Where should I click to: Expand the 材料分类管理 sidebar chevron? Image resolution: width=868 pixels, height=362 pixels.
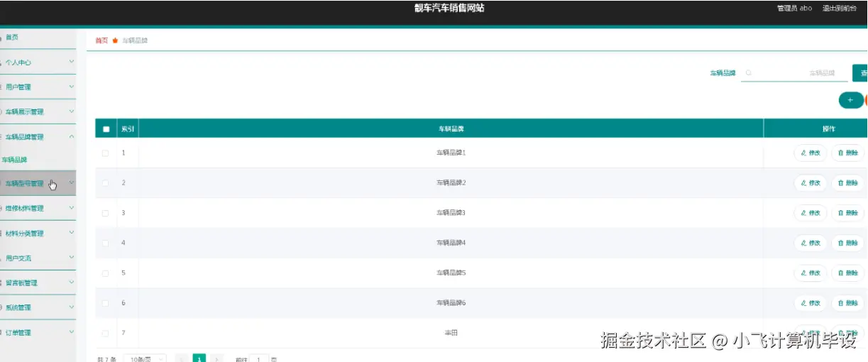click(72, 233)
